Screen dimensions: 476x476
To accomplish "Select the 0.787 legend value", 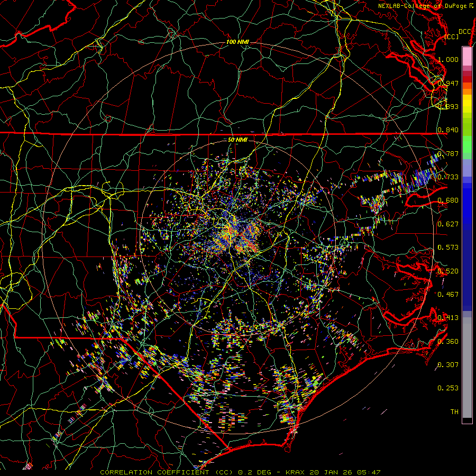I will 448,153.
